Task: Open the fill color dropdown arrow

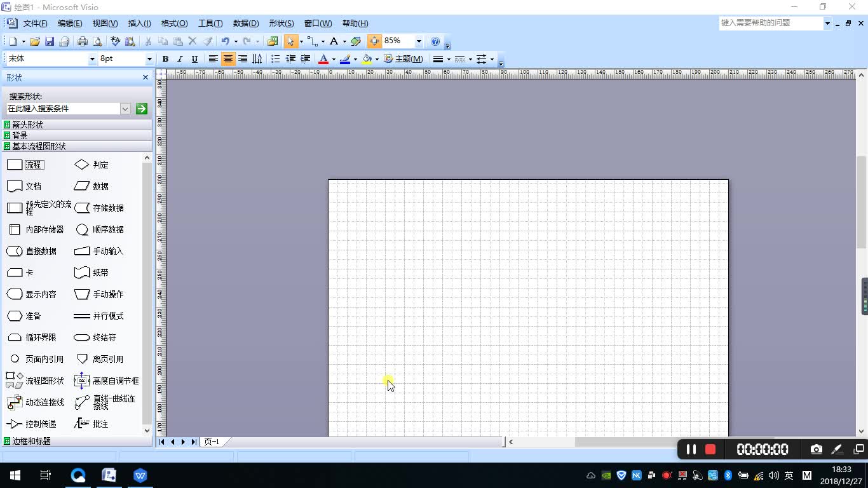Action: [x=377, y=58]
